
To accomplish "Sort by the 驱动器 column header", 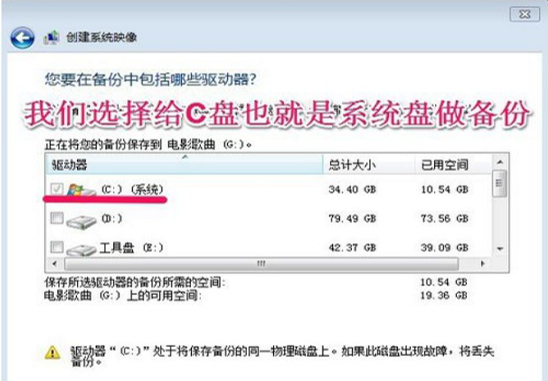I will (184, 165).
